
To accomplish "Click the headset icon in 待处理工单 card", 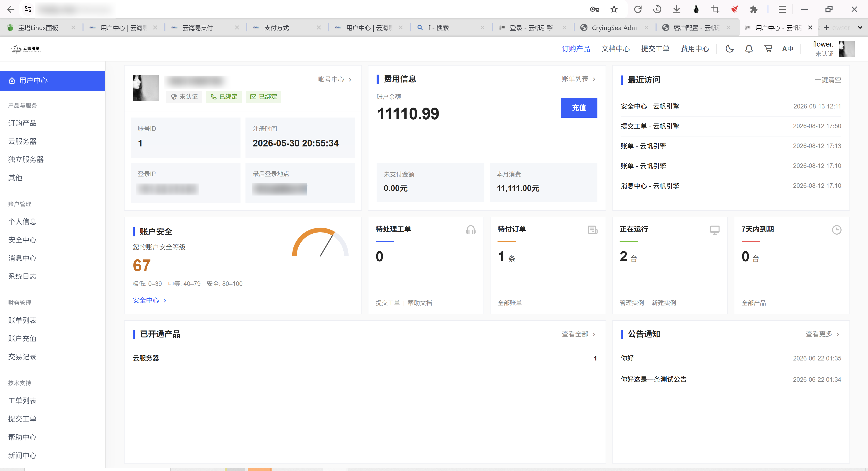I will click(471, 230).
